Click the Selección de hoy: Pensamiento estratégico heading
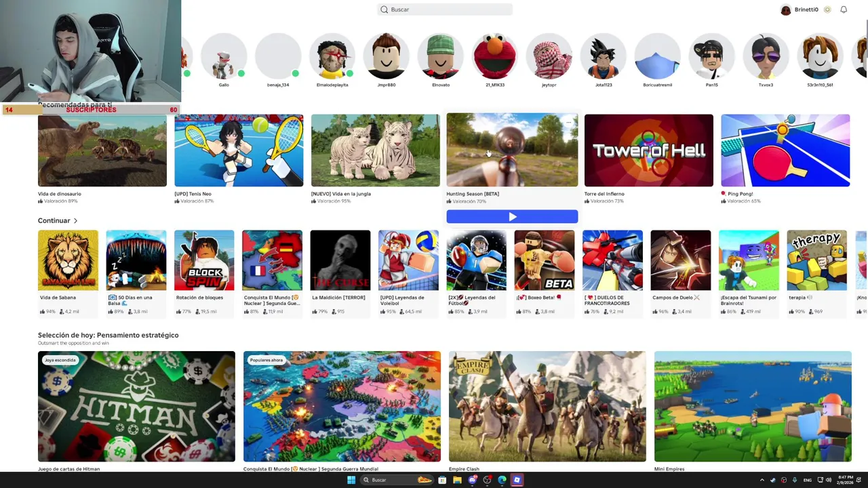Screen dimensions: 868x488 pyautogui.click(x=108, y=335)
